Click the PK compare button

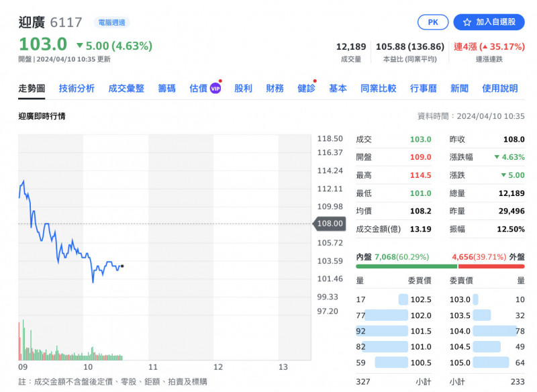pos(433,22)
